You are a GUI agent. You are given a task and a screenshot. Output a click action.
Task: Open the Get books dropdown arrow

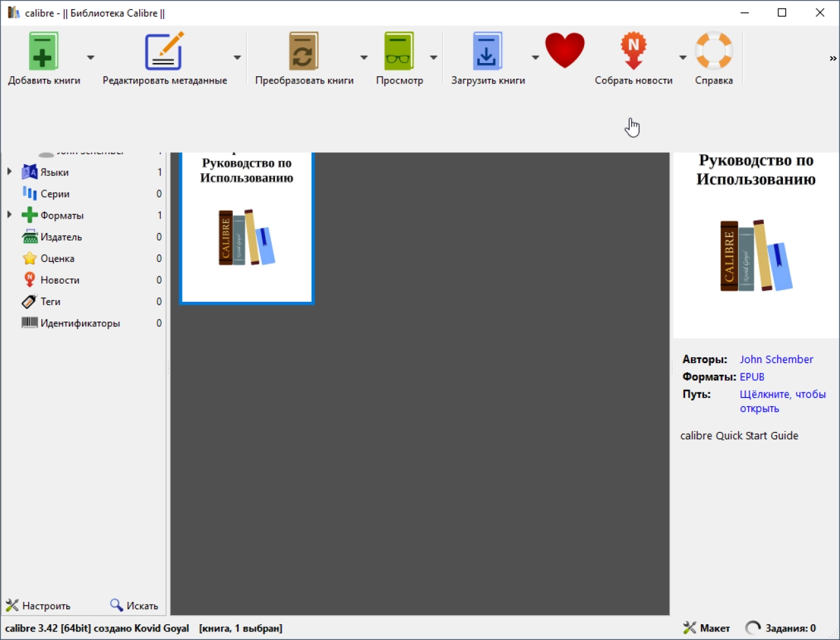[535, 58]
